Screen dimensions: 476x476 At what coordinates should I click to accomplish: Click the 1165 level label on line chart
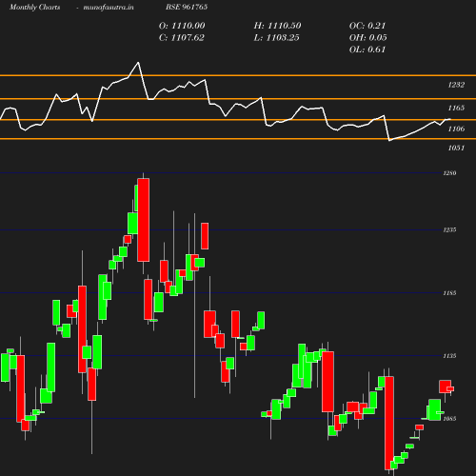(x=456, y=109)
